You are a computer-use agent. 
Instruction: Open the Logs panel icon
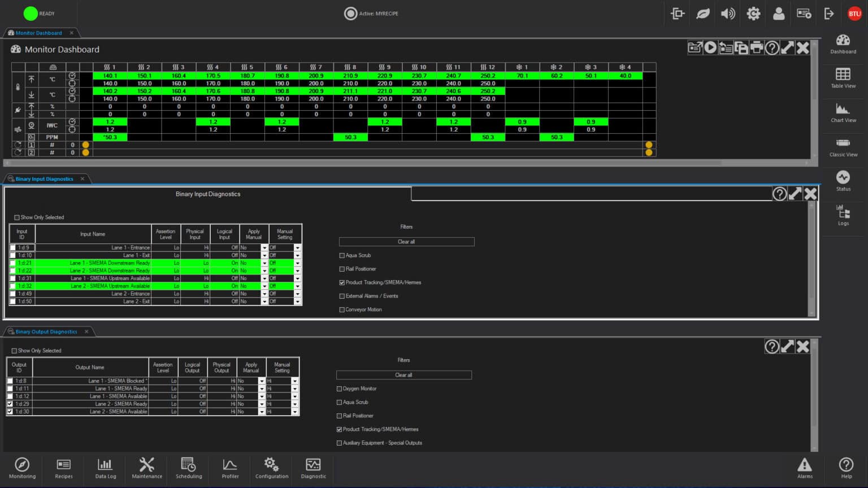[843, 215]
